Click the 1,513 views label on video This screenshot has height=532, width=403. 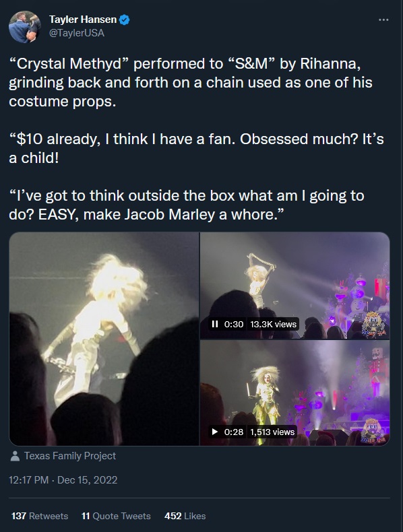(272, 432)
